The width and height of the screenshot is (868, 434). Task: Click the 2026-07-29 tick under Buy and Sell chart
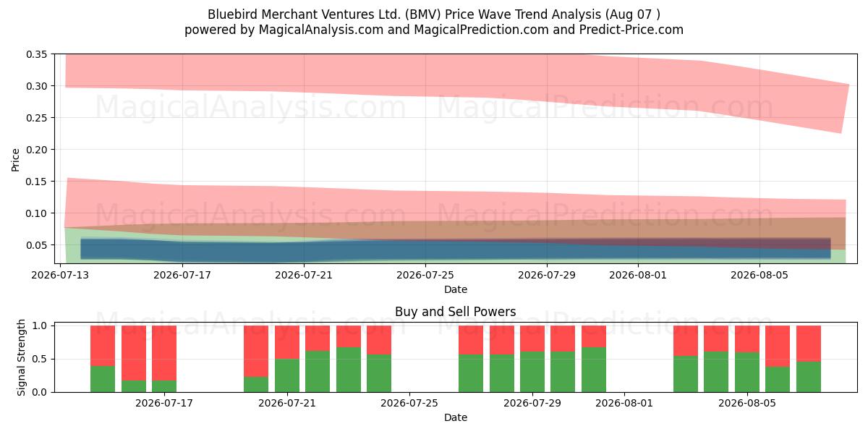[x=532, y=403]
